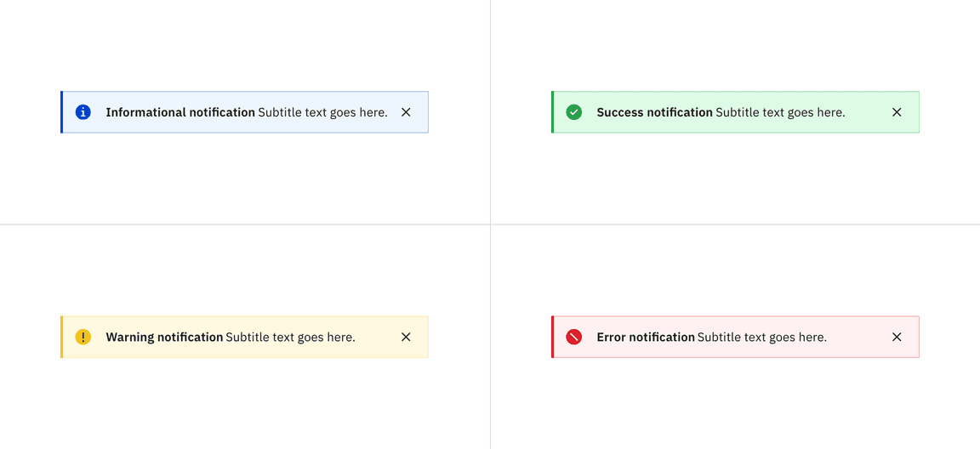Click the red error icon

pyautogui.click(x=574, y=337)
